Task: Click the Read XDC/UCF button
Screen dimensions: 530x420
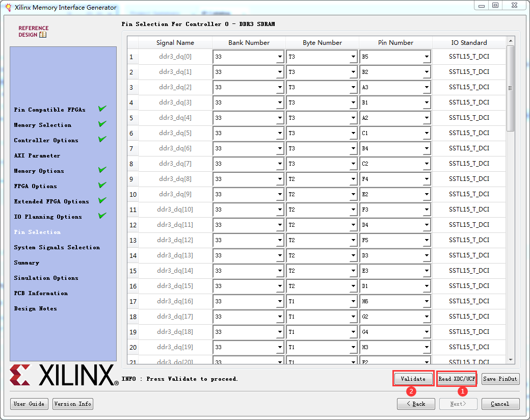Action: [457, 379]
